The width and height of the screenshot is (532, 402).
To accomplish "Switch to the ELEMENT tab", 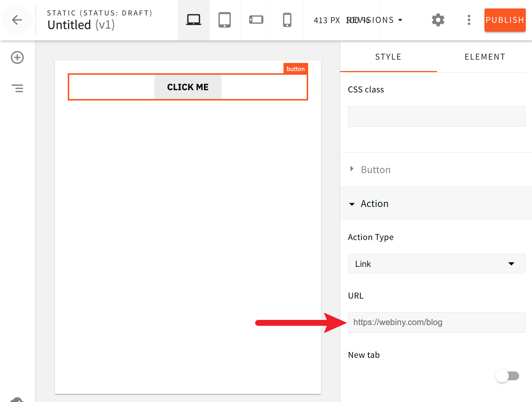I will click(485, 57).
